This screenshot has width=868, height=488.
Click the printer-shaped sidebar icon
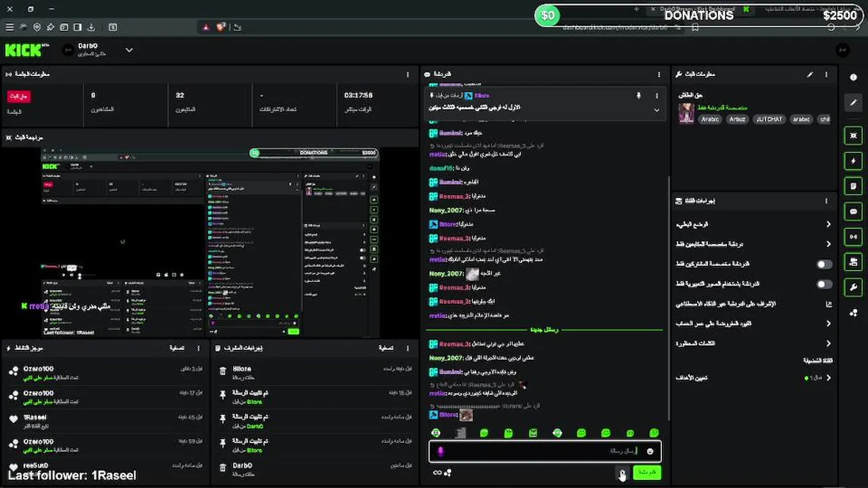(x=853, y=262)
